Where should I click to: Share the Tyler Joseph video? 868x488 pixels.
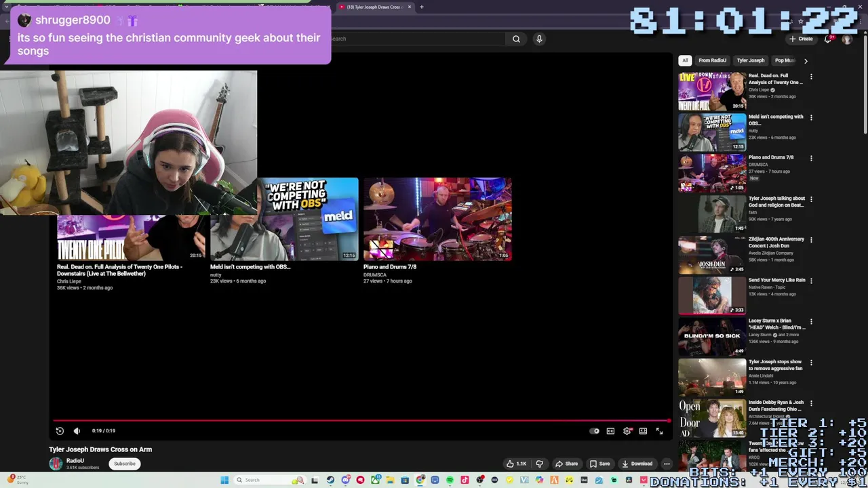(566, 464)
